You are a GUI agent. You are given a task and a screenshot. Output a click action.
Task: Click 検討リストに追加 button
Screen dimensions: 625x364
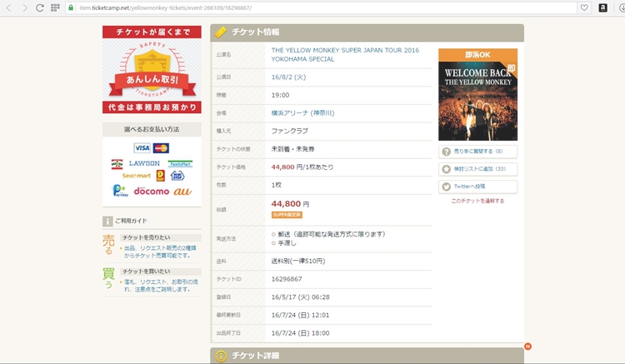477,169
